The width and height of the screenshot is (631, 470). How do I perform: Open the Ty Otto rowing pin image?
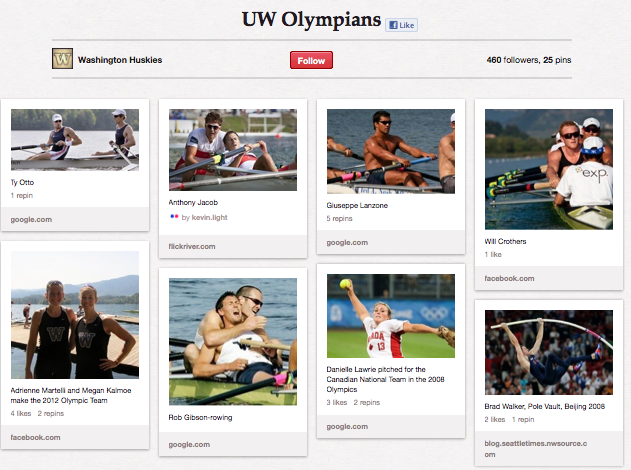tap(75, 140)
